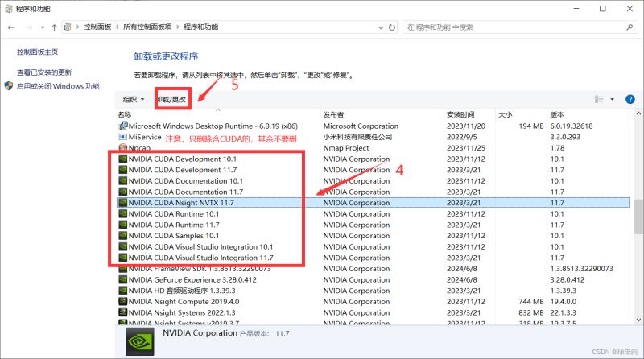
Task: Select the MiService program icon
Action: coord(122,137)
